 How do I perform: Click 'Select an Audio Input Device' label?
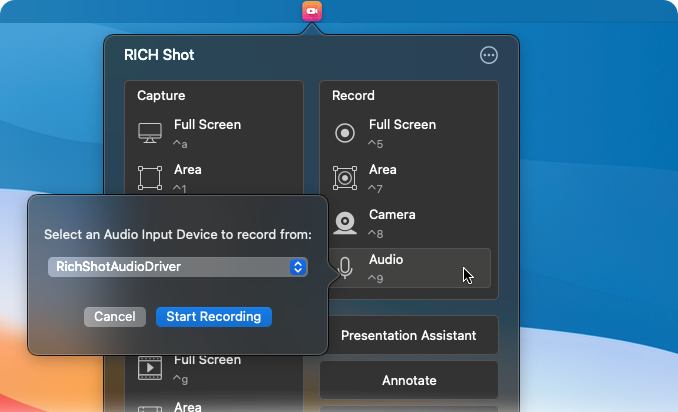click(178, 234)
